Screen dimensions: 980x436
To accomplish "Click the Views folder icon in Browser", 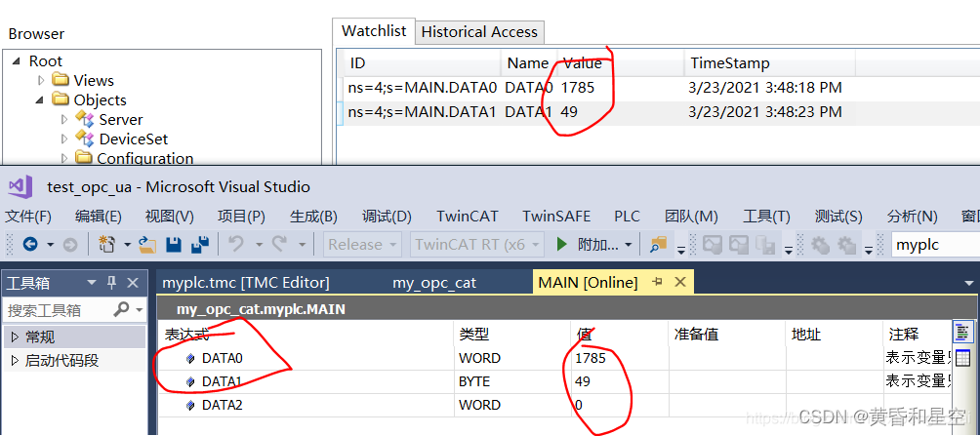I will tap(60, 80).
